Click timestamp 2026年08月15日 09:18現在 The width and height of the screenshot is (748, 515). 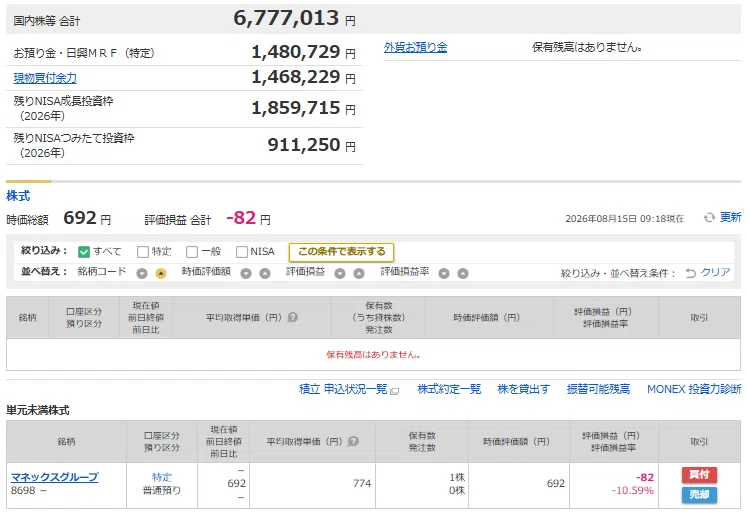[624, 219]
